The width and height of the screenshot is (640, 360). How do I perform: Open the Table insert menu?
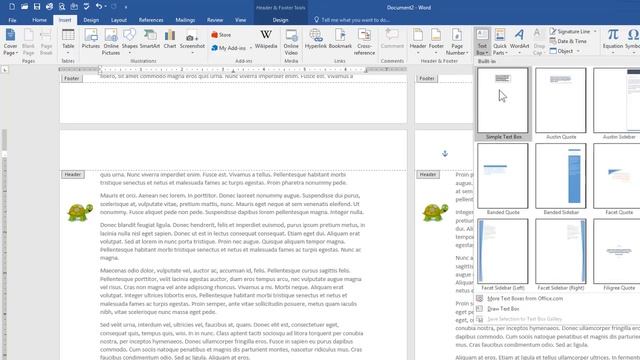pyautogui.click(x=68, y=42)
